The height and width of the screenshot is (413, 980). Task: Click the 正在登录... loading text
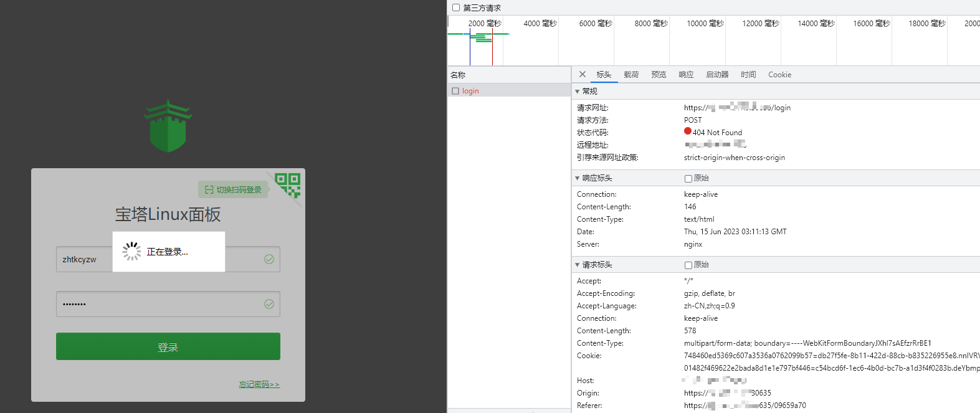click(x=167, y=252)
